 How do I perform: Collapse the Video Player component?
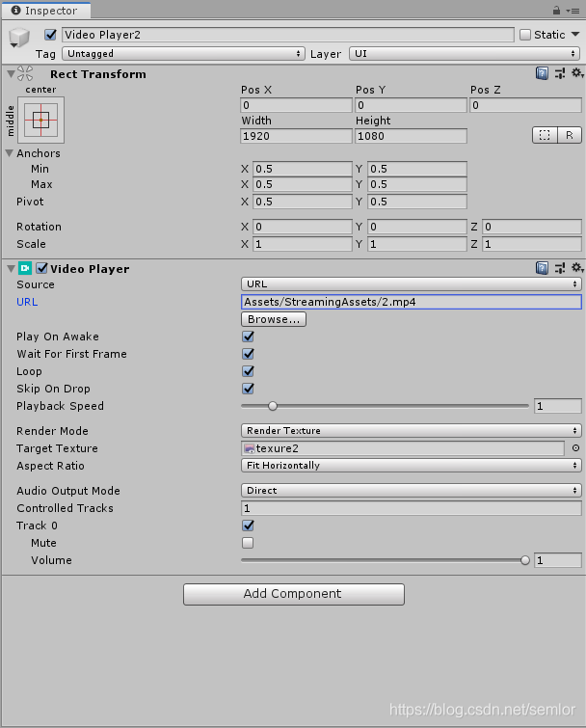click(x=12, y=268)
